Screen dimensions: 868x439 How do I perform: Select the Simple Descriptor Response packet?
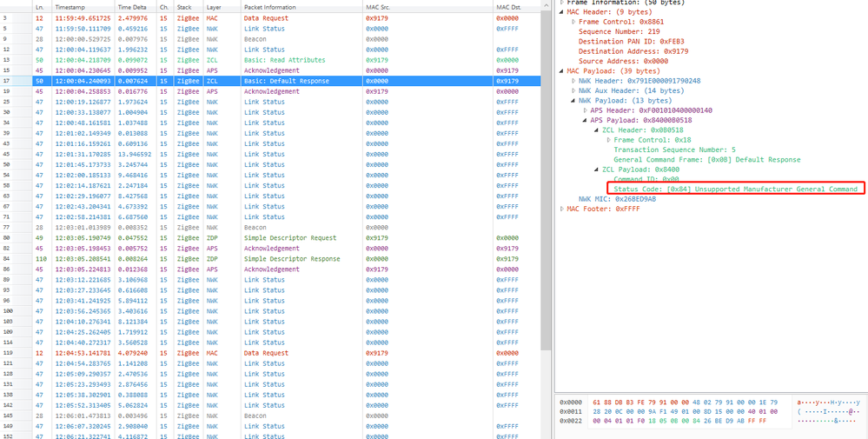coord(270,259)
